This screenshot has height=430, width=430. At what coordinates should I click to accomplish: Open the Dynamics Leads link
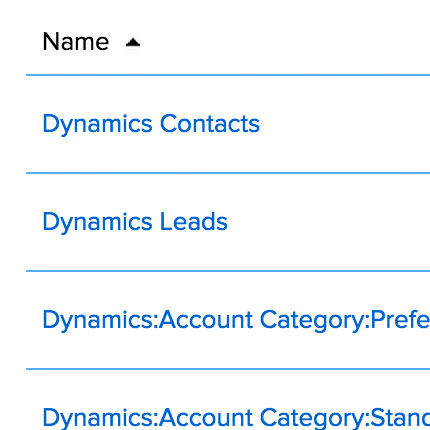point(135,222)
